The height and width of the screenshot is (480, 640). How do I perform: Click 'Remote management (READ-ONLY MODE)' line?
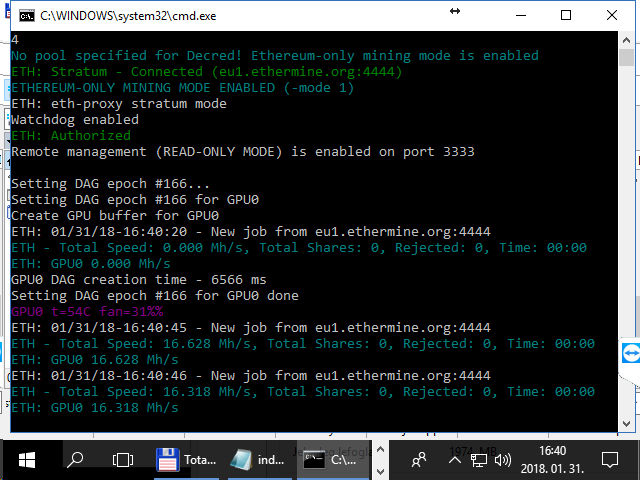[243, 152]
